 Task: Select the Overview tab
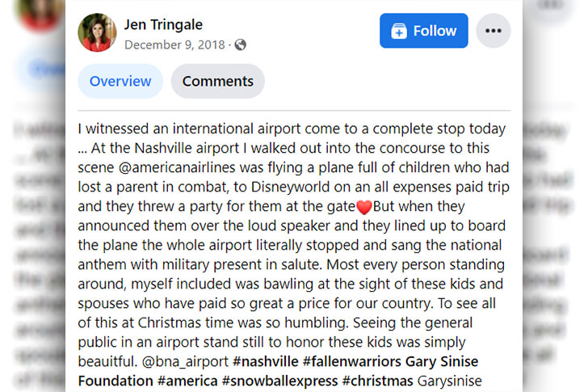pyautogui.click(x=120, y=81)
